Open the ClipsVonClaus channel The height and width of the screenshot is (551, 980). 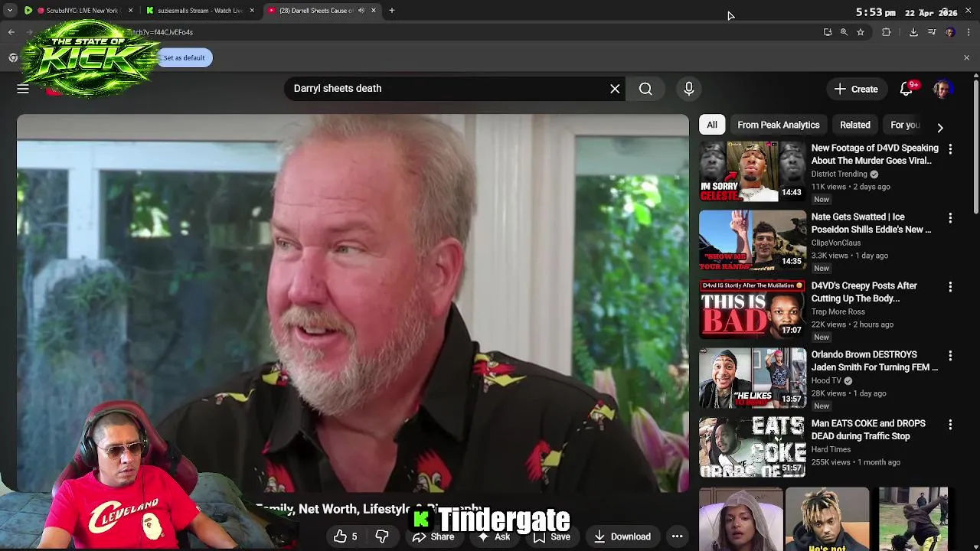point(836,243)
